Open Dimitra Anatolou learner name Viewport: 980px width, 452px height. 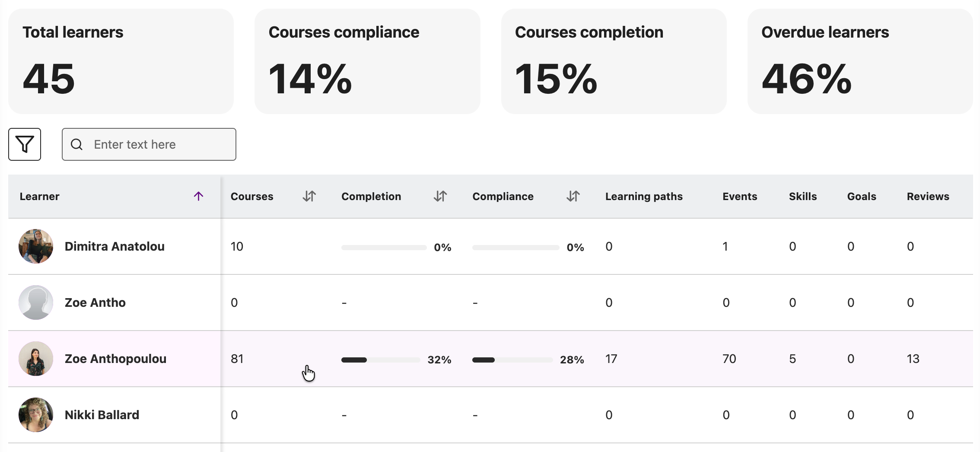115,246
